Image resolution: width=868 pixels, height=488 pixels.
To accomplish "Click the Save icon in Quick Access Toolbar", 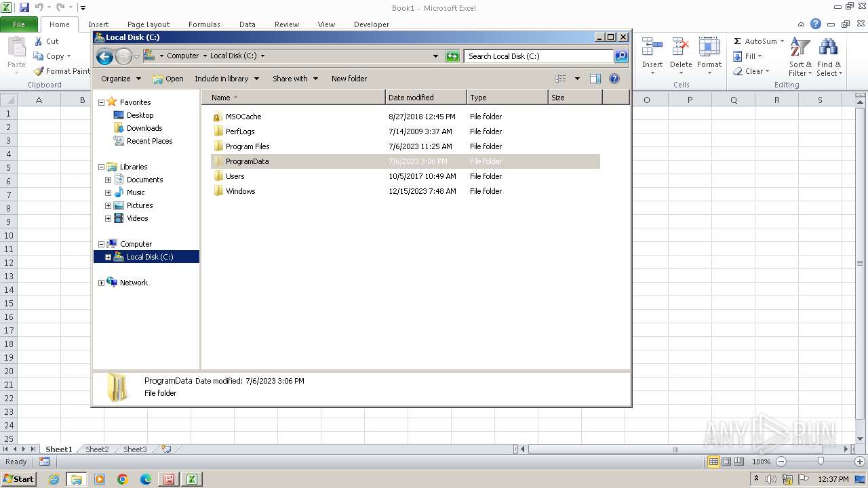I will [x=24, y=7].
